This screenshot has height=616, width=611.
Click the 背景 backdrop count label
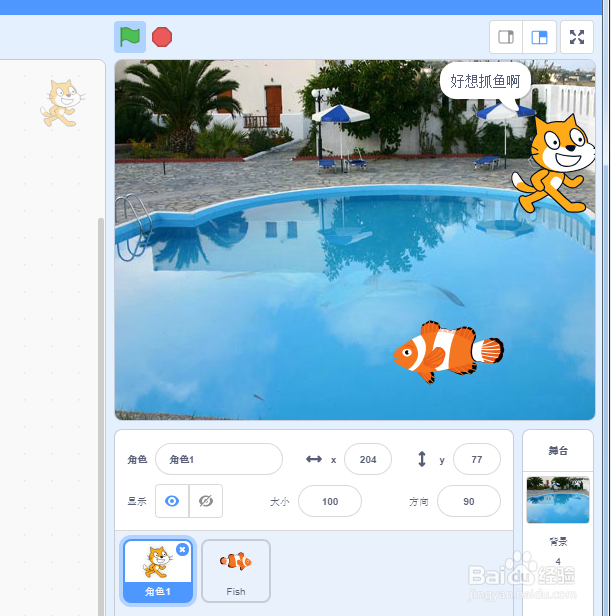[x=558, y=542]
